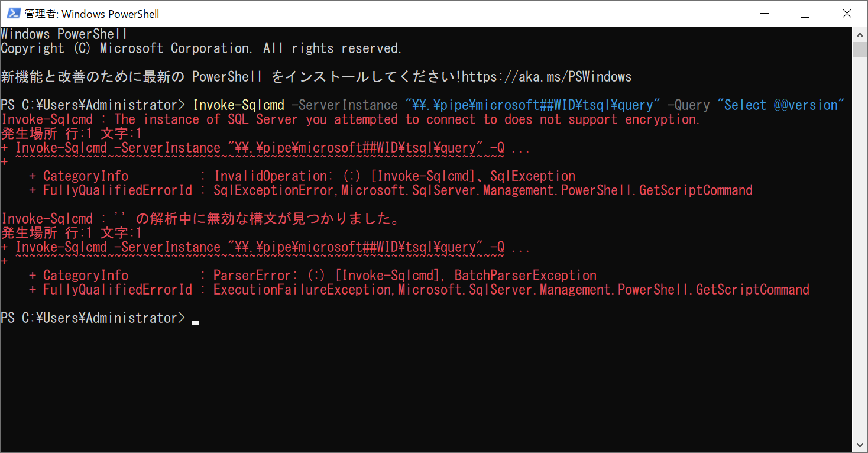Image resolution: width=868 pixels, height=453 pixels.
Task: Click the scrollbar down arrow
Action: pyautogui.click(x=860, y=444)
